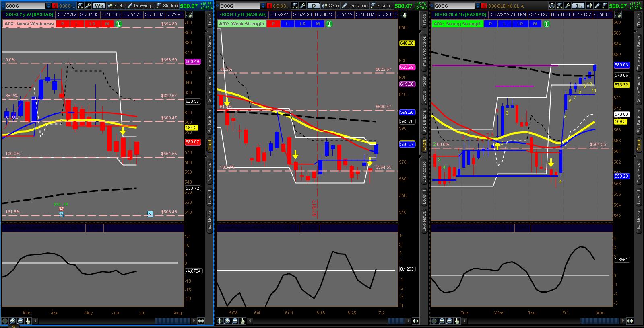The image size is (644, 328).
Task: Select the pan hand tool under the weekly chart
Action: tap(28, 321)
